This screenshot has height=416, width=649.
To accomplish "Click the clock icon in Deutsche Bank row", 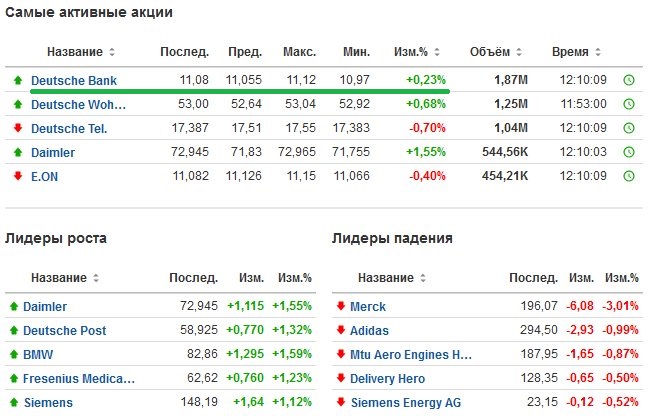I will [629, 80].
